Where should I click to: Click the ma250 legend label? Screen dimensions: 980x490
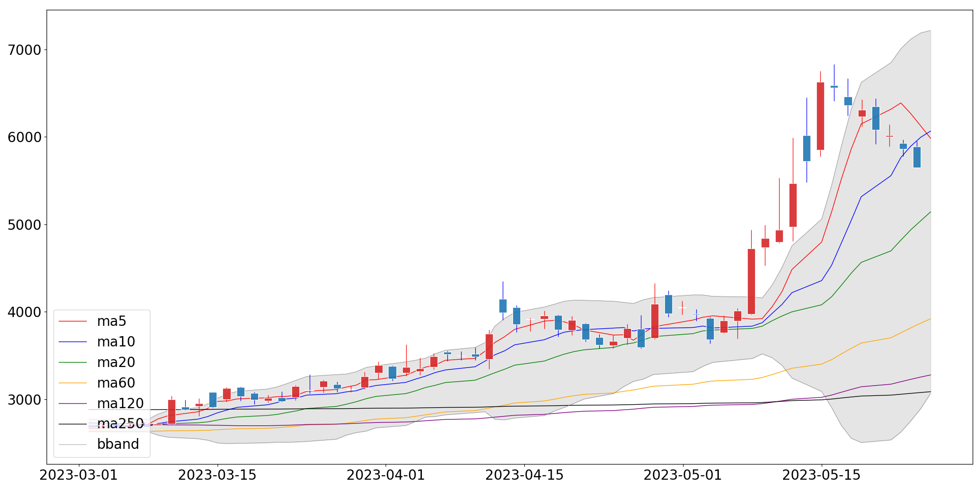tap(121, 424)
